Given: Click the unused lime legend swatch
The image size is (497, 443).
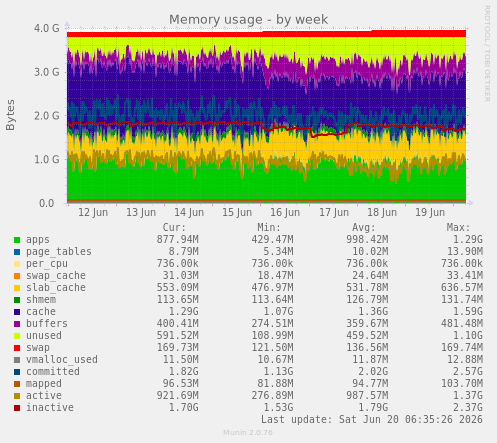Looking at the screenshot, I should pos(17,336).
